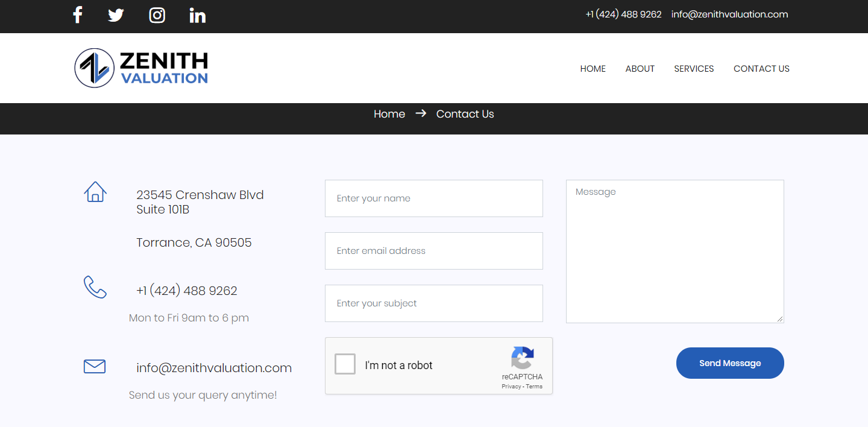The image size is (868, 427).
Task: Open the LinkedIn social icon
Action: [x=198, y=15]
